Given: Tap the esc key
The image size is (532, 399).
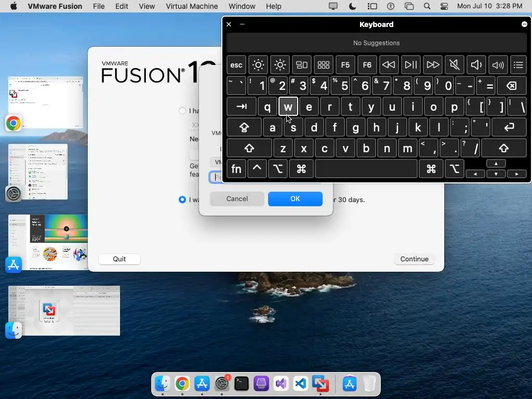Looking at the screenshot, I should 236,65.
